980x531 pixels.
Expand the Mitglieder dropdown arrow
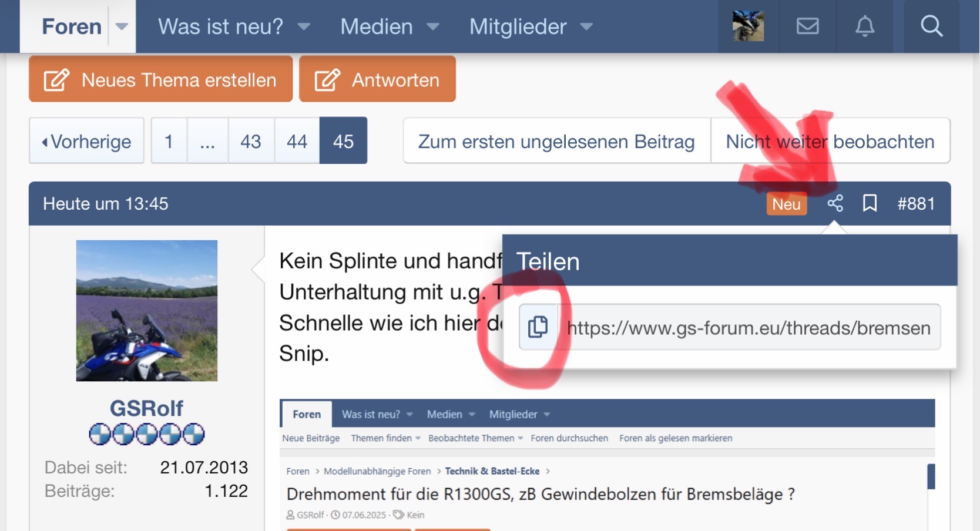pyautogui.click(x=586, y=26)
